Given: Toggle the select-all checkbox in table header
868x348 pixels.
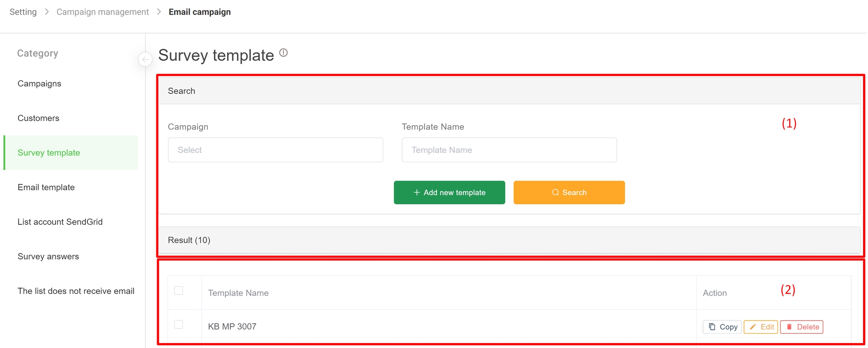Looking at the screenshot, I should click(x=179, y=291).
